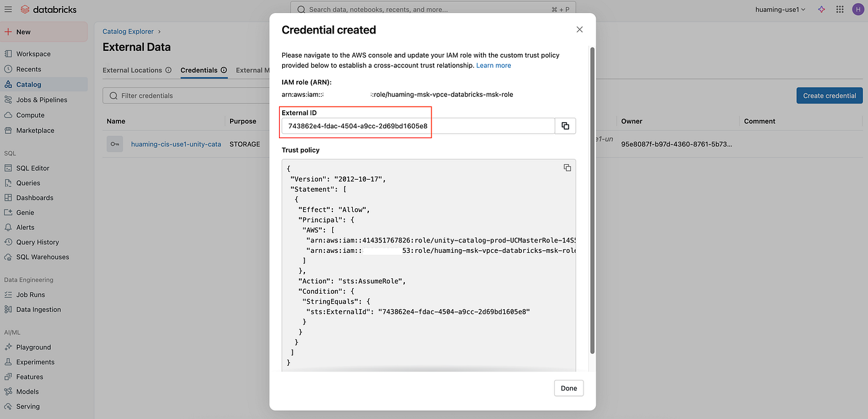Click the Databricks logo
Screen dimensions: 868x419
pos(47,9)
